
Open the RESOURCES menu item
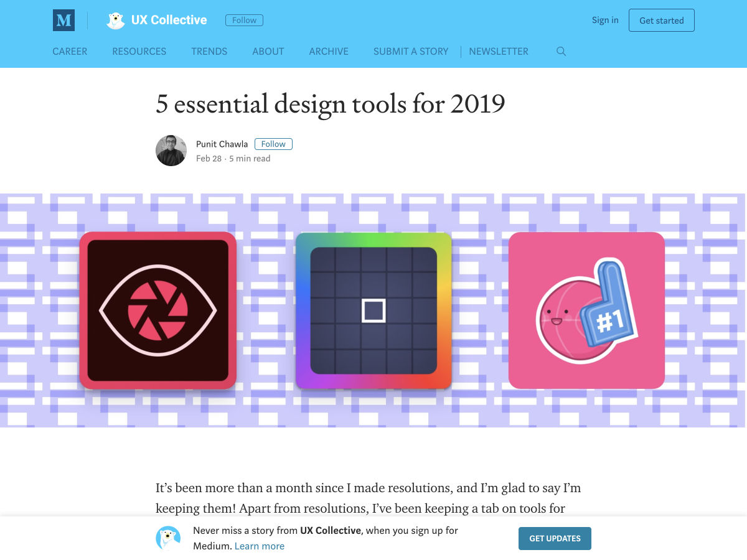(139, 52)
